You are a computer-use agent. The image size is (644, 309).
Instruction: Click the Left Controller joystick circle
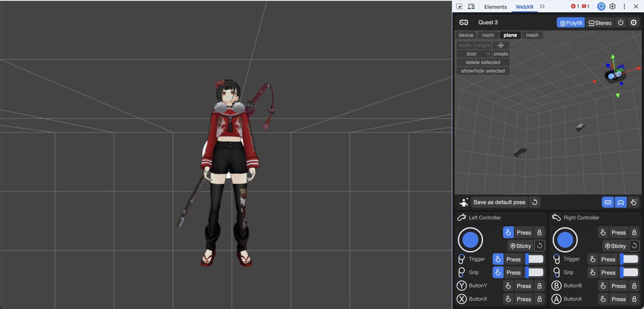pyautogui.click(x=470, y=240)
